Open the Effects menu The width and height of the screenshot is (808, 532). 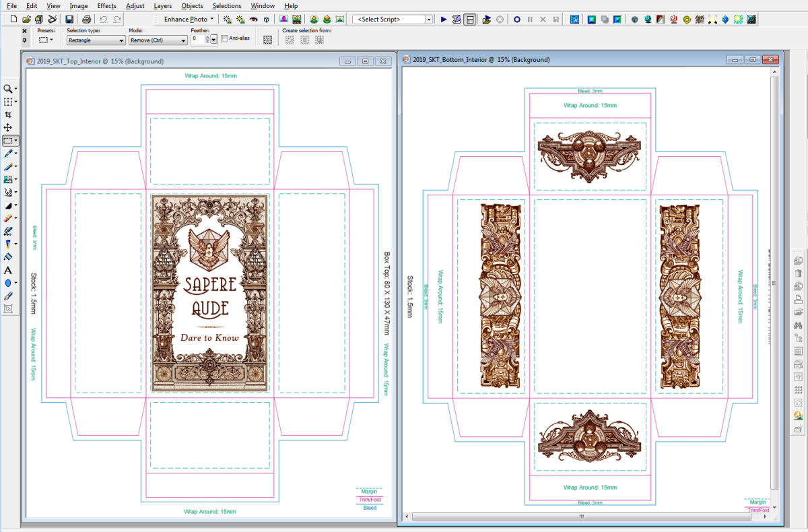[x=106, y=6]
